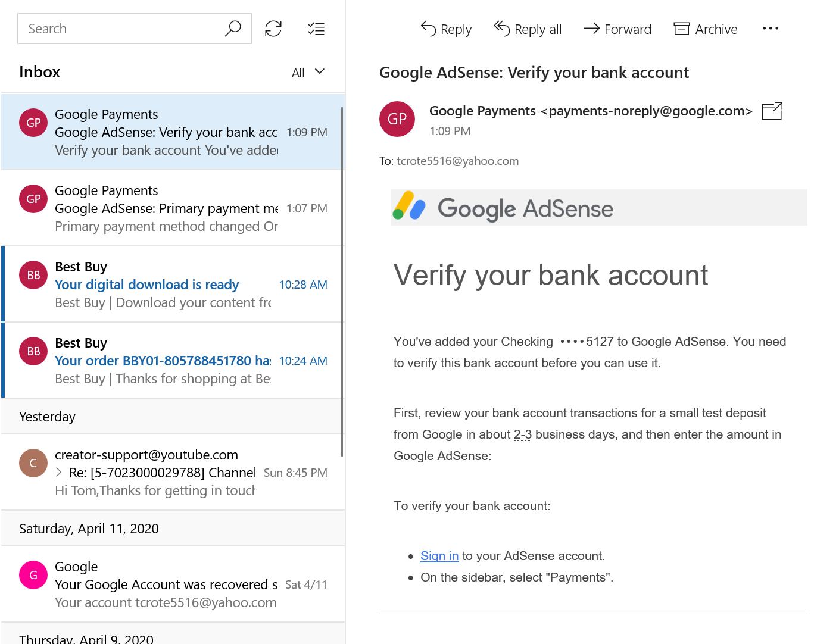Image resolution: width=839 pixels, height=644 pixels.
Task: Click the Reply label text
Action: [456, 29]
